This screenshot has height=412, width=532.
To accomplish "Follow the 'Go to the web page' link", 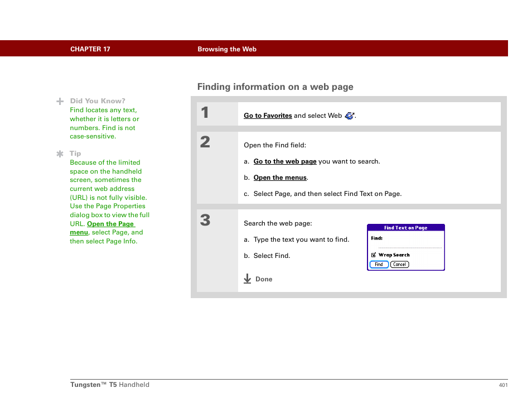I will pos(285,161).
